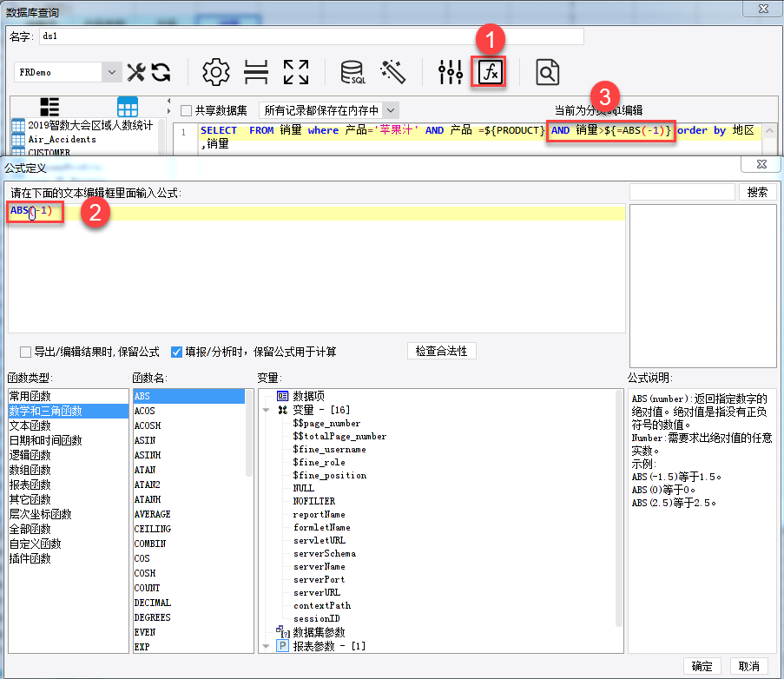The height and width of the screenshot is (679, 784).
Task: Select sessionID variable
Action: [317, 618]
